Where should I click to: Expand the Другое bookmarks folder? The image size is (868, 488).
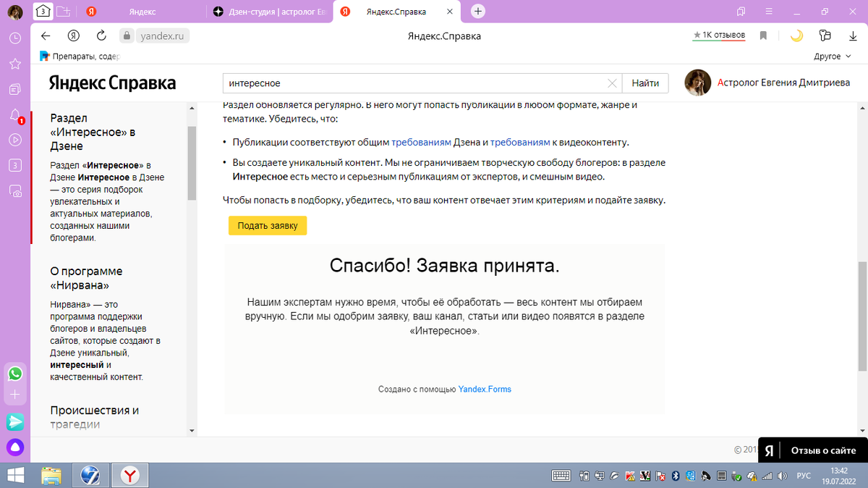(x=831, y=56)
